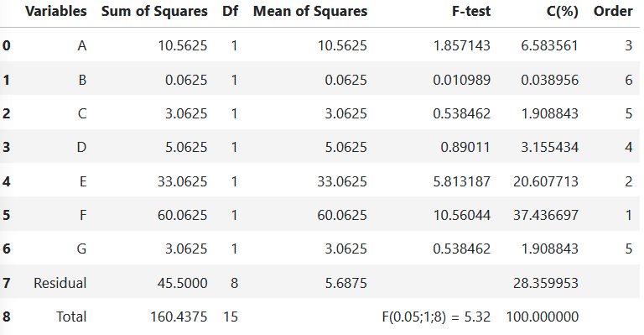This screenshot has height=335, width=644.
Task: Click the 45.5000 residual sum cell
Action: click(182, 283)
